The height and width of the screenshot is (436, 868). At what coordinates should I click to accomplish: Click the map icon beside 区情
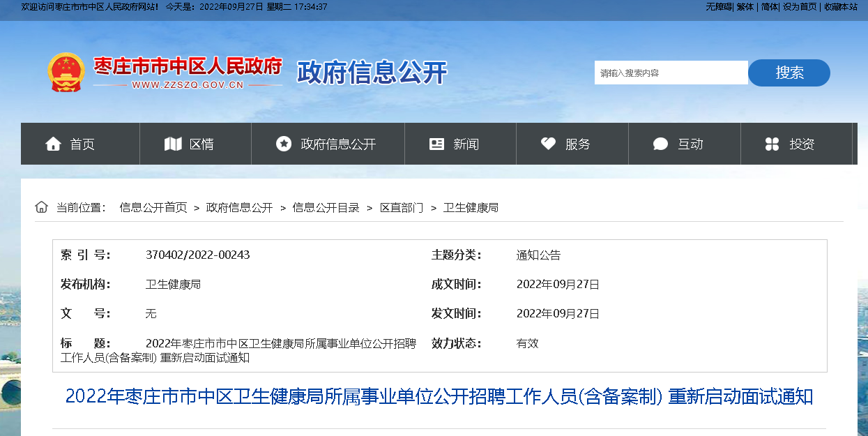pyautogui.click(x=173, y=144)
